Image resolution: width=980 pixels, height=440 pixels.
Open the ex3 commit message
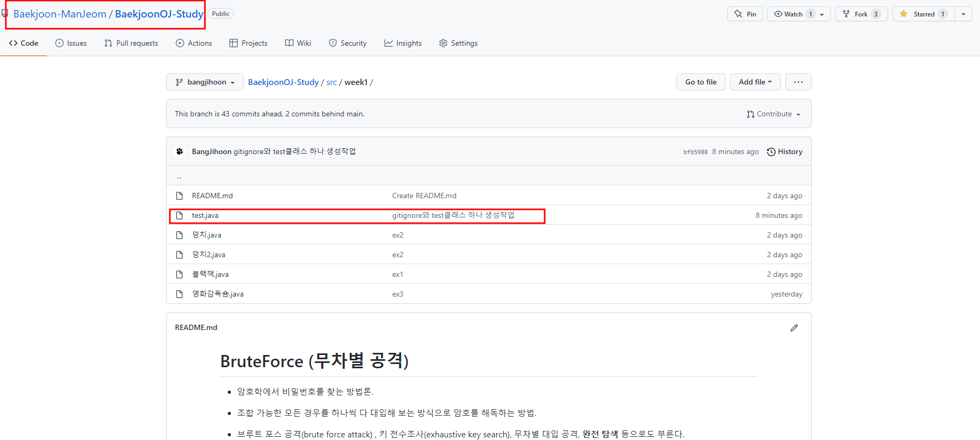click(398, 294)
